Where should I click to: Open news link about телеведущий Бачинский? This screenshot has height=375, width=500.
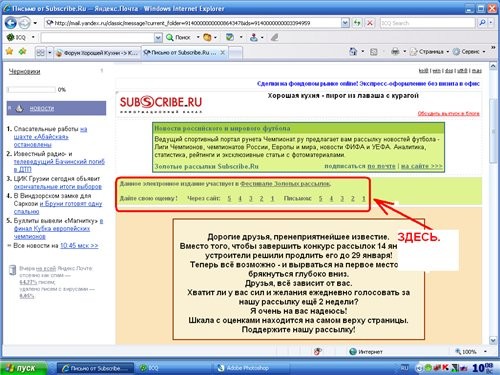pos(59,165)
